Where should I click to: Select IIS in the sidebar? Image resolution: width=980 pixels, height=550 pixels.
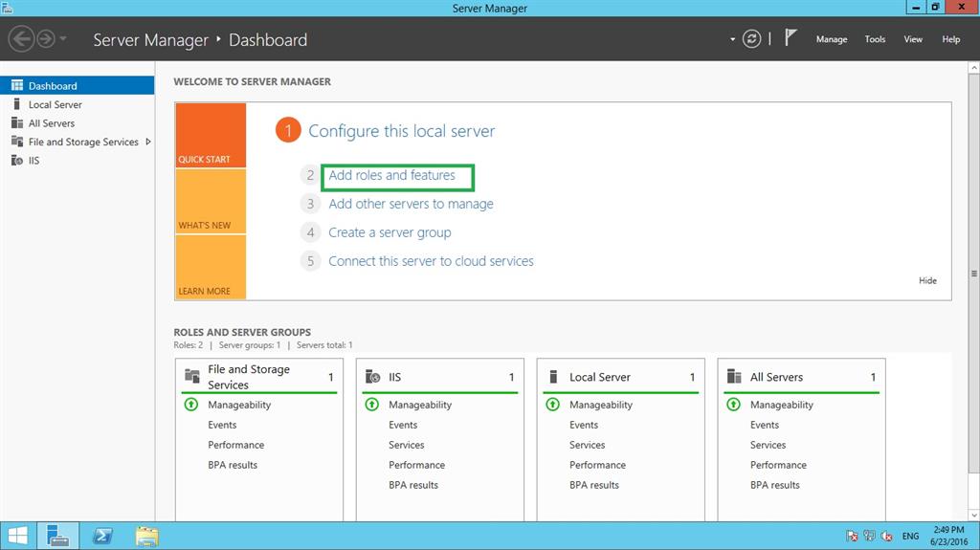click(x=77, y=161)
